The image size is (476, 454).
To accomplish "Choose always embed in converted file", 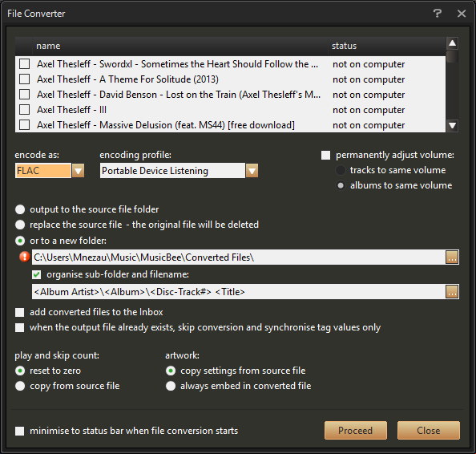I will [171, 386].
